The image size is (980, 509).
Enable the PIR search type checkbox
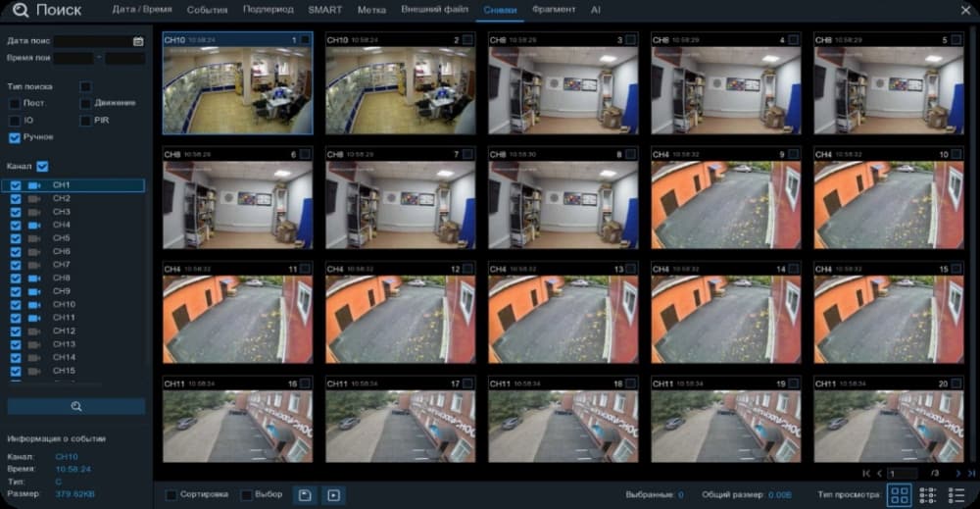pyautogui.click(x=85, y=120)
